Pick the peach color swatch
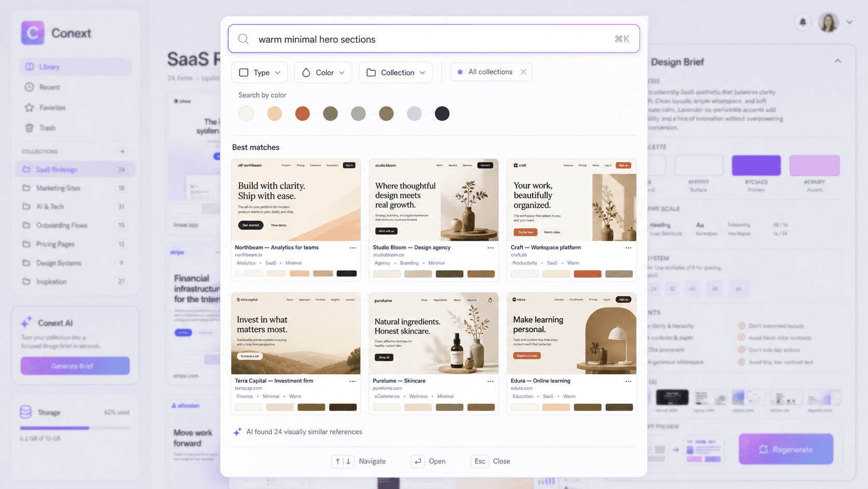 [274, 113]
